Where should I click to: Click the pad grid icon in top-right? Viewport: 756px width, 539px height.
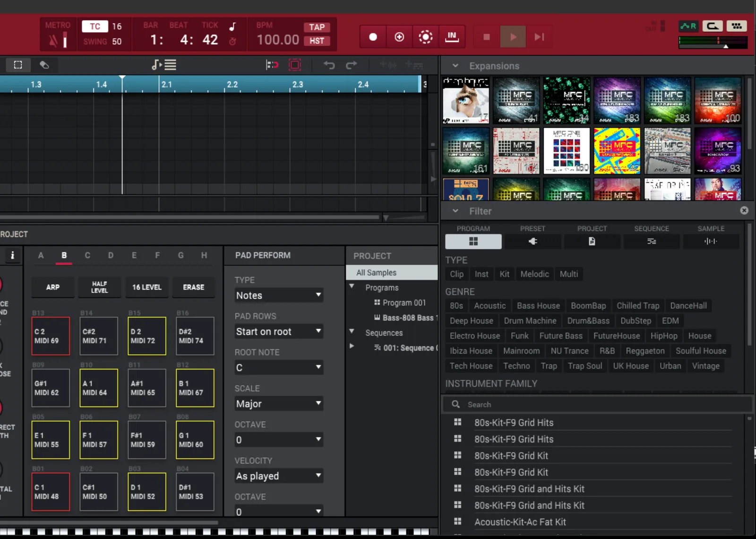737,26
